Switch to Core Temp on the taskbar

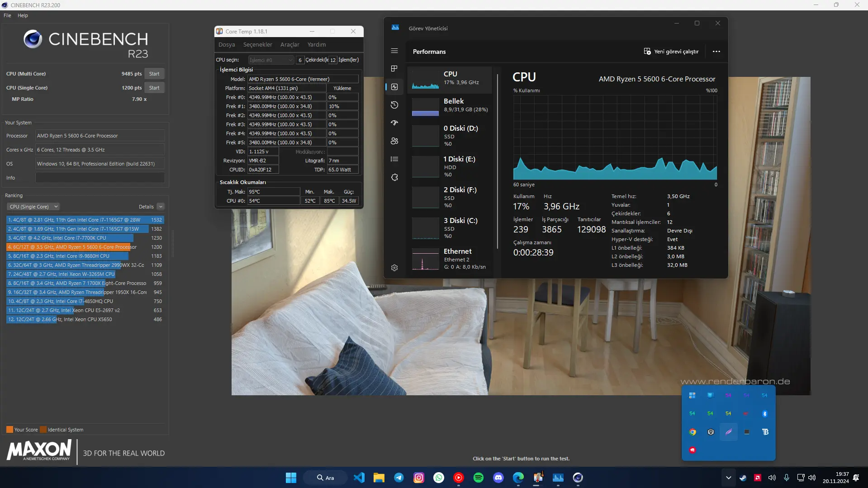(538, 478)
